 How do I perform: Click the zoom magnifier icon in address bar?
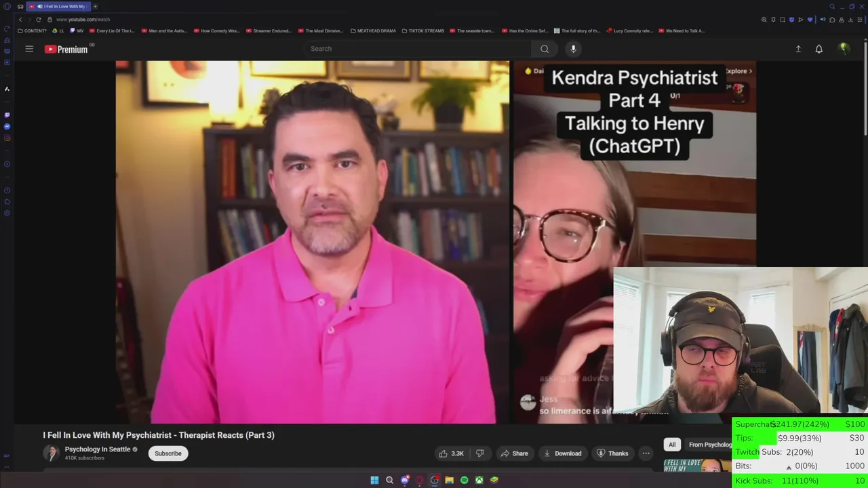click(764, 20)
